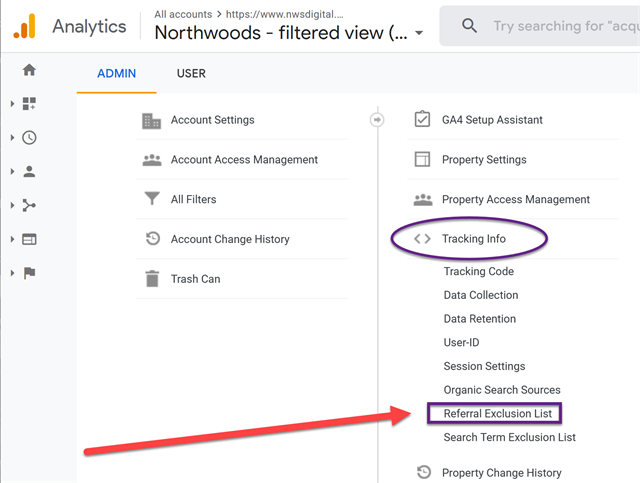Click the Property Access Management people icon

pos(423,200)
